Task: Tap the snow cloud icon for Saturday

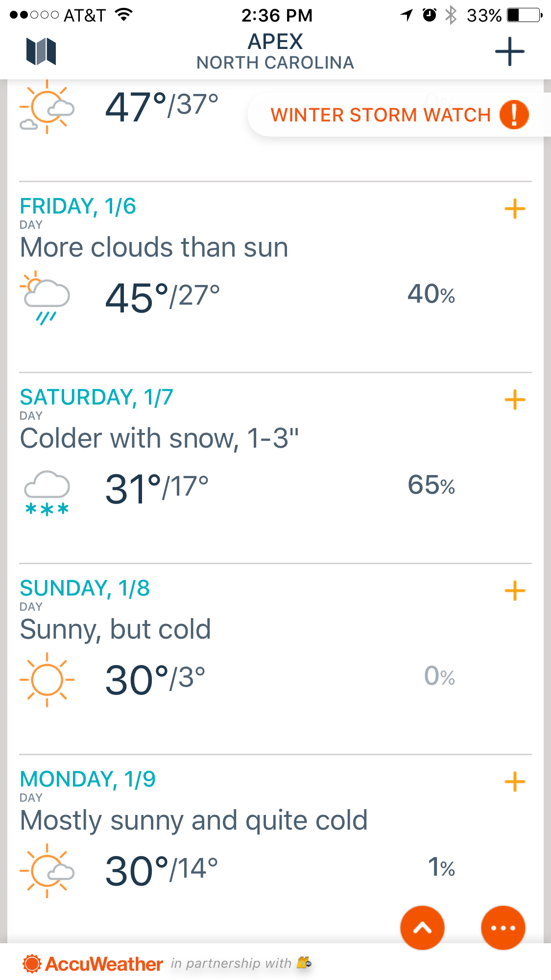Action: click(x=47, y=493)
